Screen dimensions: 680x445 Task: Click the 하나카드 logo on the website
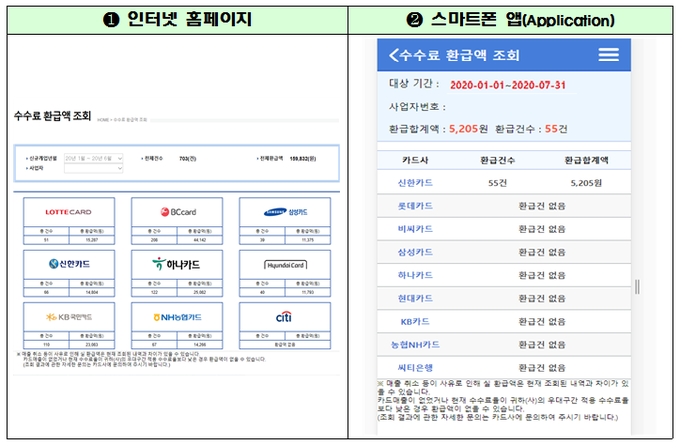176,264
